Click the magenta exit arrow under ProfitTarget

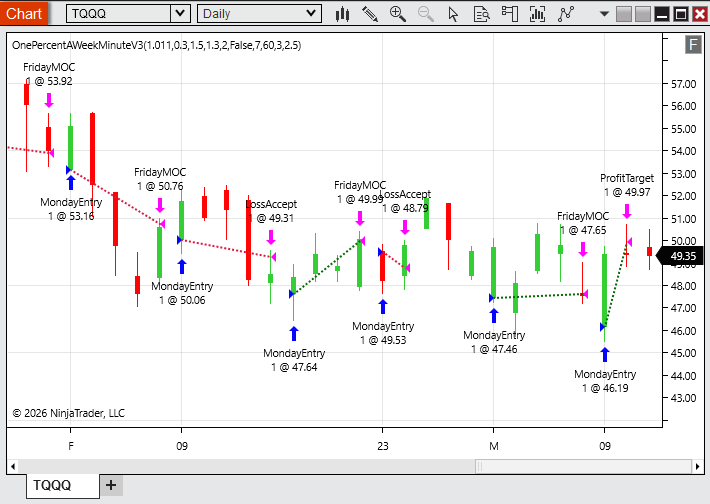pyautogui.click(x=627, y=211)
